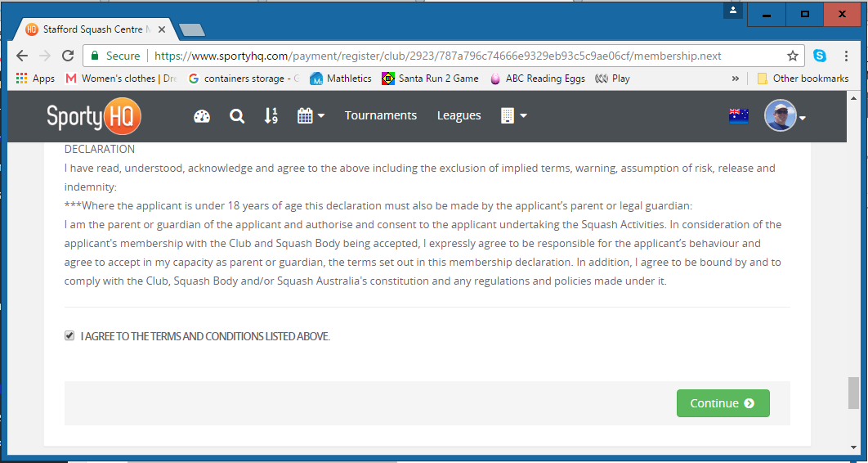The width and height of the screenshot is (868, 463).
Task: Click the Skype extension icon
Action: 820,56
